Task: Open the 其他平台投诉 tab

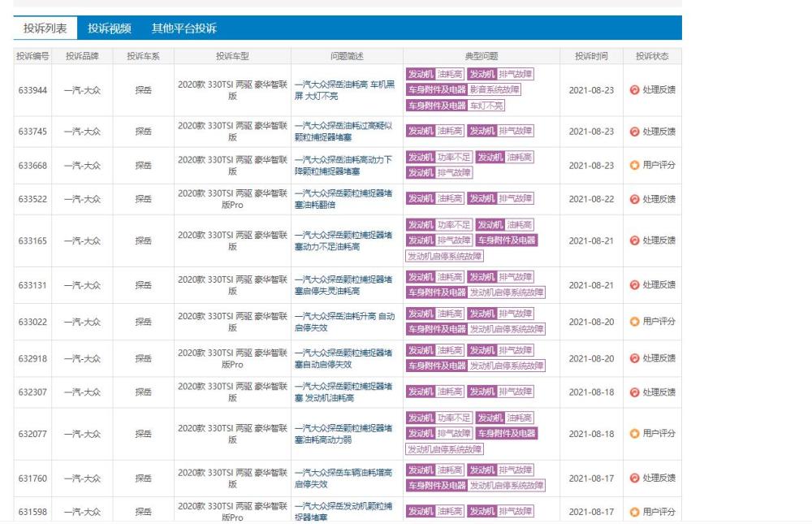Action: tap(184, 28)
